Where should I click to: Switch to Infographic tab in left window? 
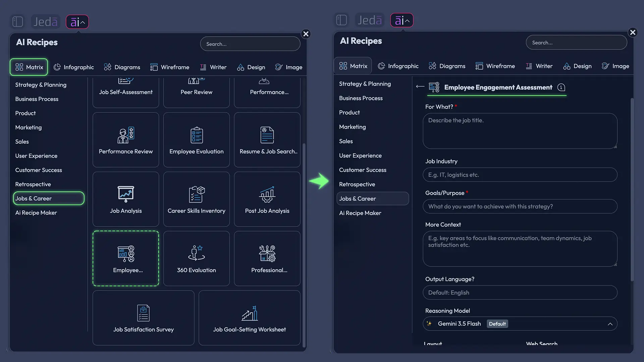coord(74,67)
